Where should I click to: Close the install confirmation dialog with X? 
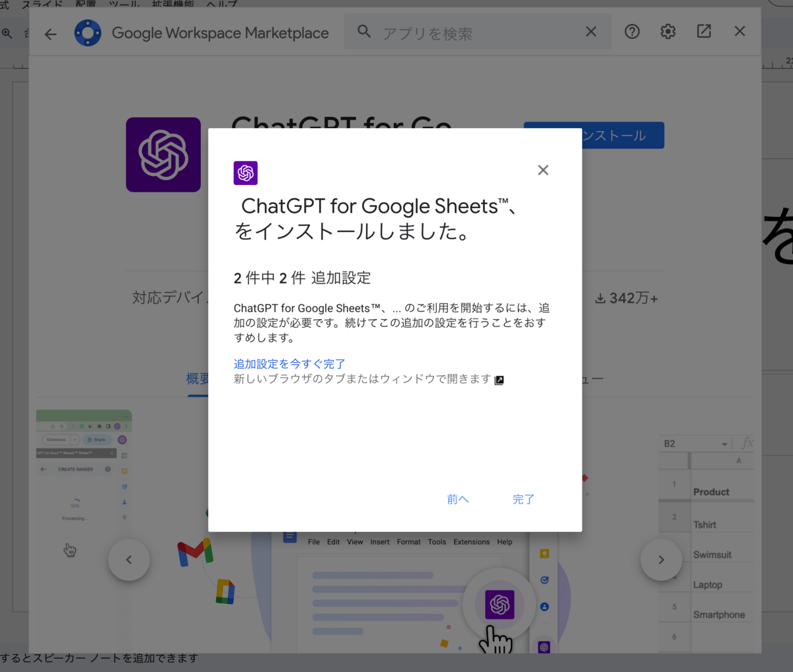point(543,170)
